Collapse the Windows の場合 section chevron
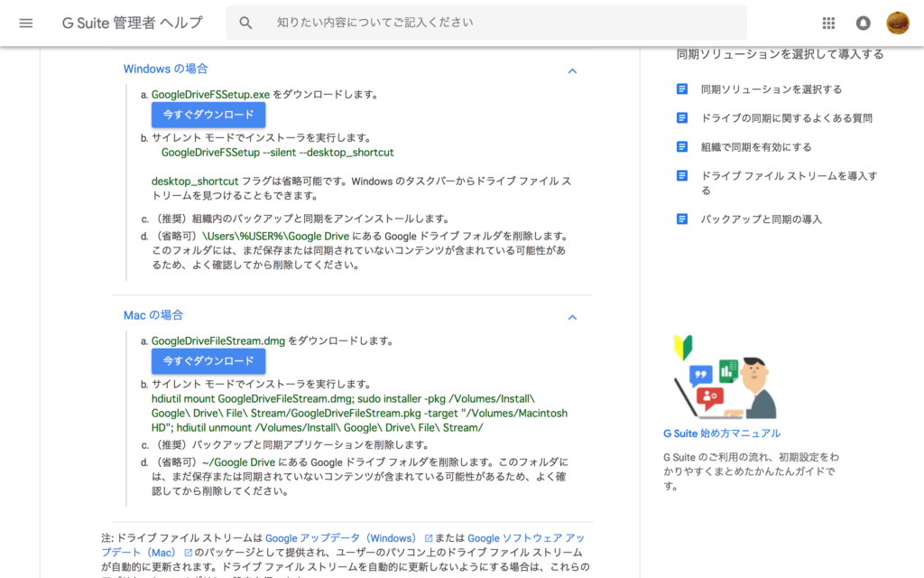The width and height of the screenshot is (924, 578). coord(571,70)
